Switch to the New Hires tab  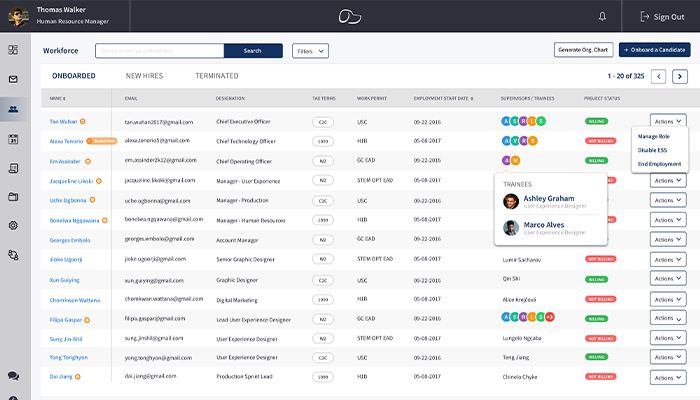click(x=145, y=76)
